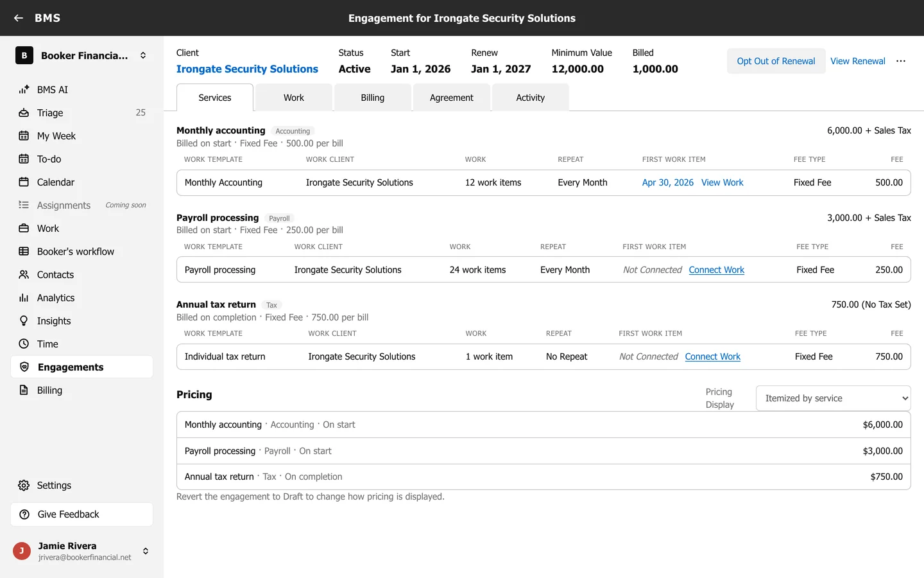Open the Triage inbox icon

(24, 113)
